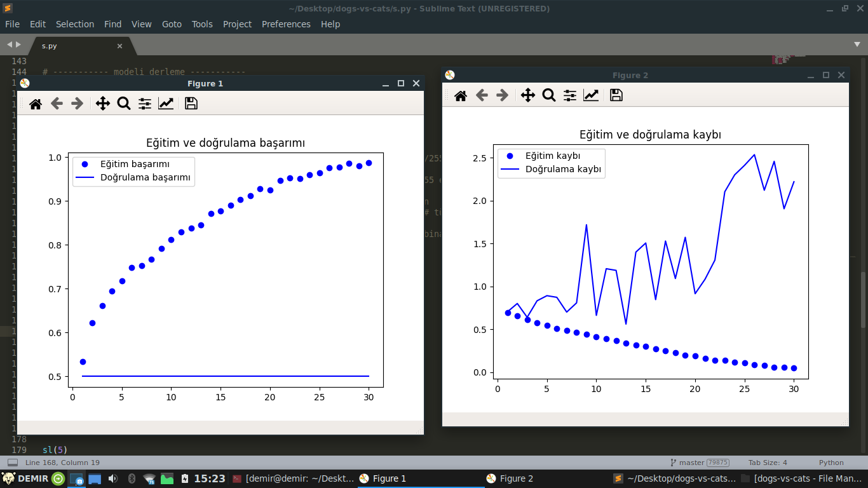Click the Home icon in Figure 2
The image size is (868, 488).
click(461, 95)
